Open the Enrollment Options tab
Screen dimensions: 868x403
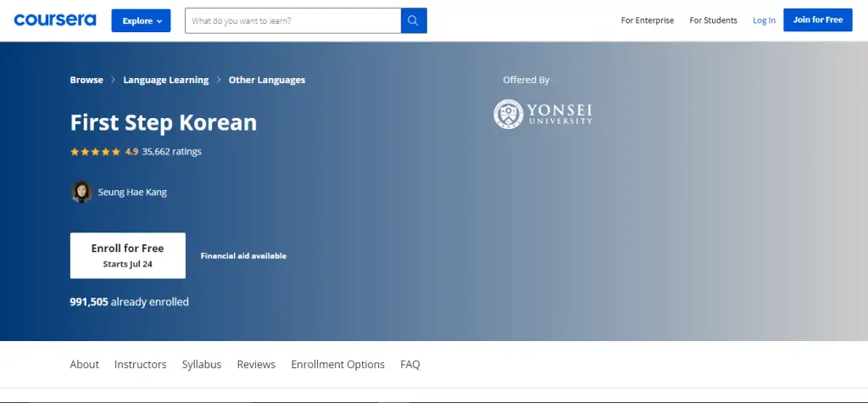tap(337, 364)
